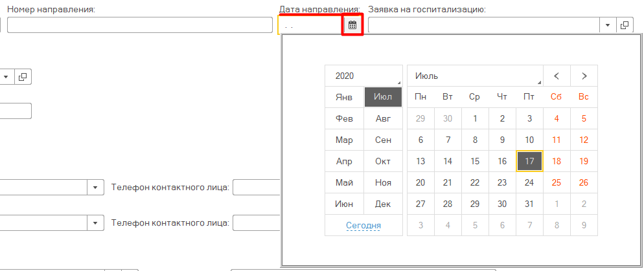Go to previous month with left arrow
The image size is (644, 271).
click(557, 76)
